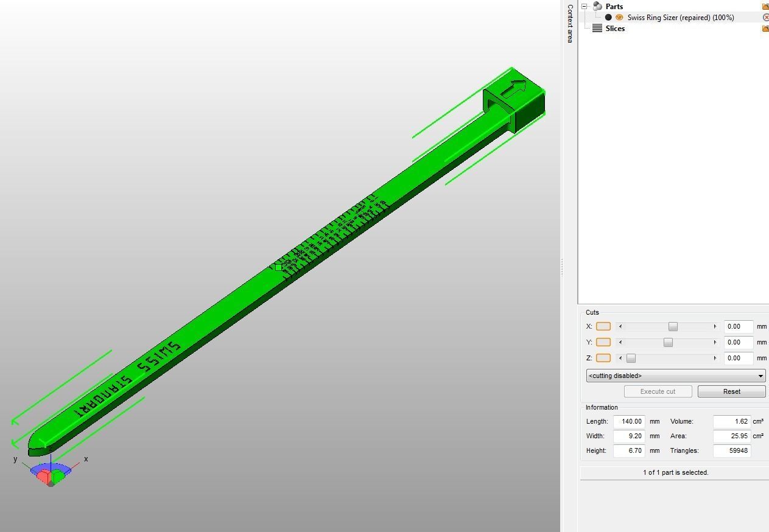
Task: Click the Height value 6.70
Action: pyautogui.click(x=629, y=450)
